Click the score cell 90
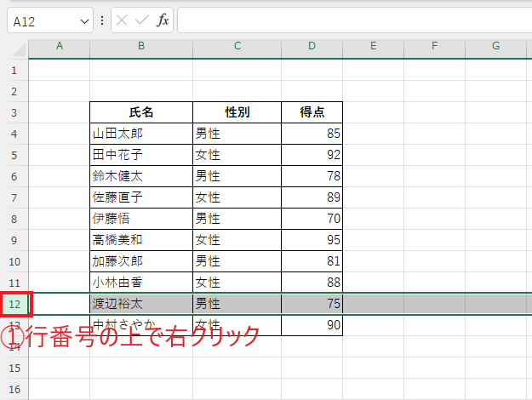The width and height of the screenshot is (532, 400). coord(312,325)
